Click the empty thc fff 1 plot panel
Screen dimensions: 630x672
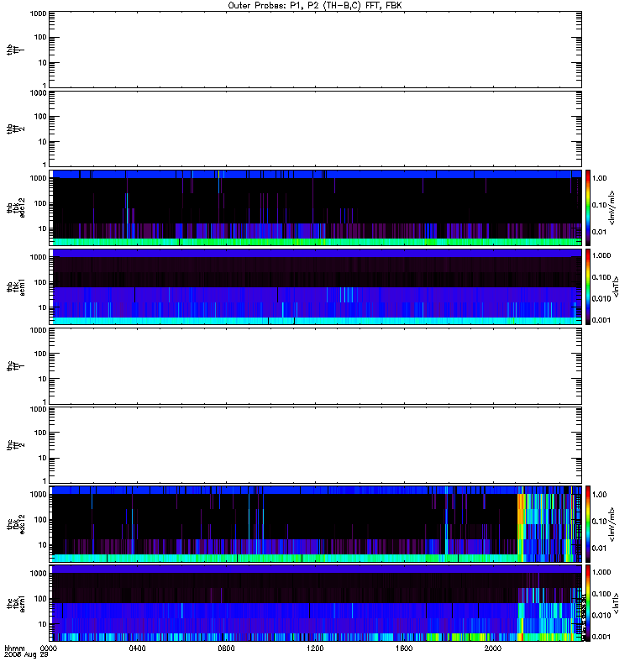316,366
